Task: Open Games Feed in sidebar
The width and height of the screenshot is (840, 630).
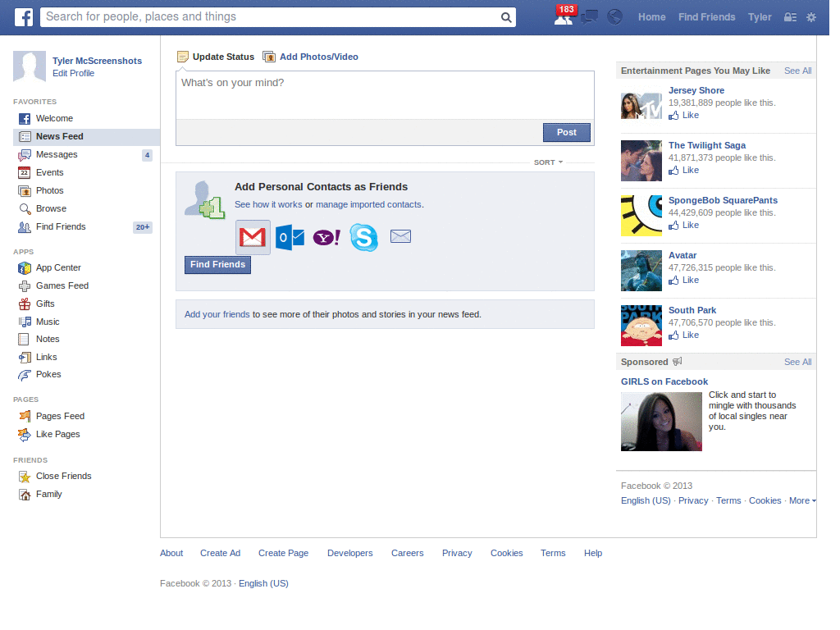Action: click(x=62, y=285)
